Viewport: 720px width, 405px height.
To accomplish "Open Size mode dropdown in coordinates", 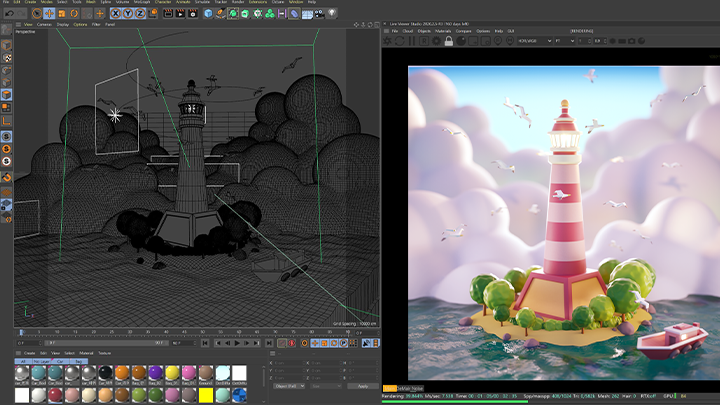I will [326, 386].
